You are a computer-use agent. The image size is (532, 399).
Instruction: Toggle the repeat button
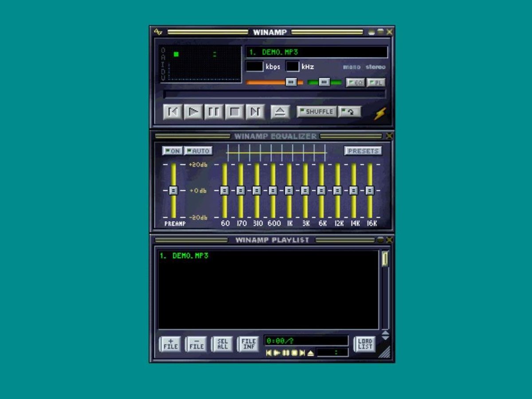[x=350, y=112]
